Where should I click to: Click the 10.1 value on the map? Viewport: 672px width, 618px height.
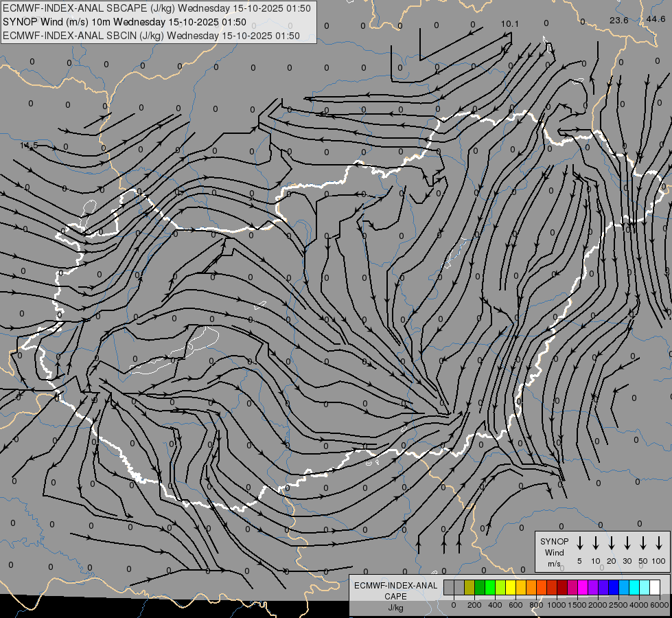(509, 24)
